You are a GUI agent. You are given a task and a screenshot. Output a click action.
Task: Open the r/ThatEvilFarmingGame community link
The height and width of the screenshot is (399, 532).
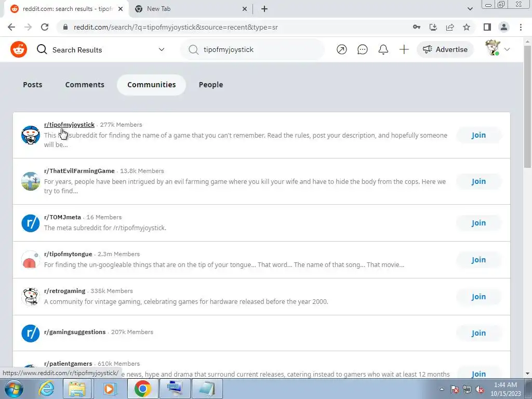coord(79,170)
